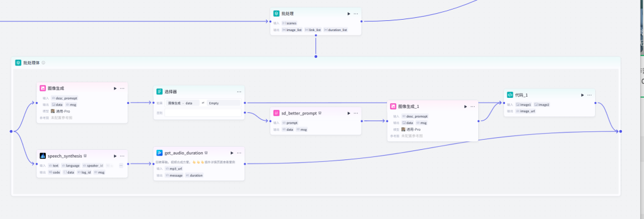
Task: Click the scenes input tag in 批处理
Action: coord(290,23)
